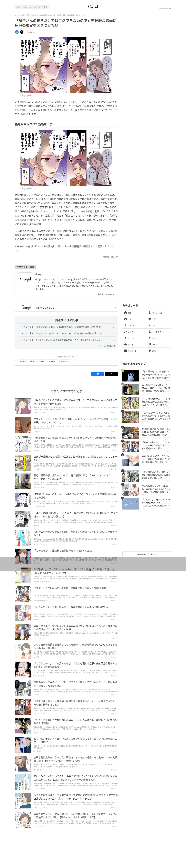Select the #義母 keyword tag
This screenshot has width=186, height=868.
[x=42, y=361]
